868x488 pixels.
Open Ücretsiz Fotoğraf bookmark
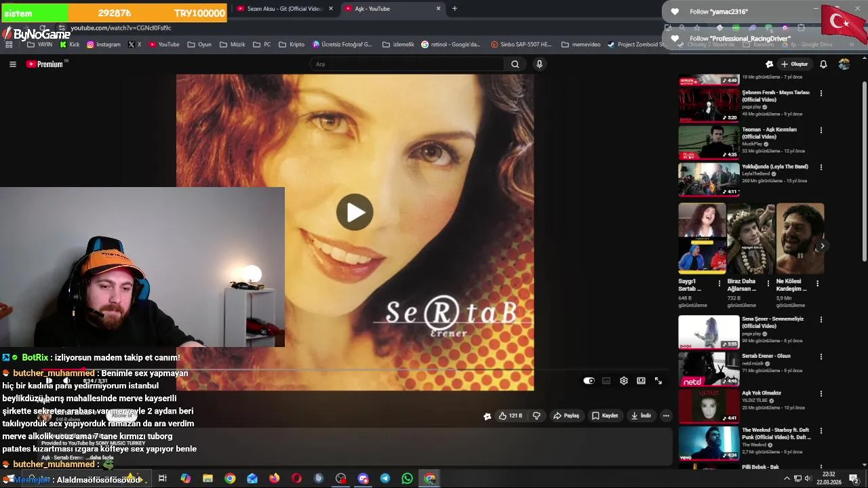pyautogui.click(x=342, y=45)
